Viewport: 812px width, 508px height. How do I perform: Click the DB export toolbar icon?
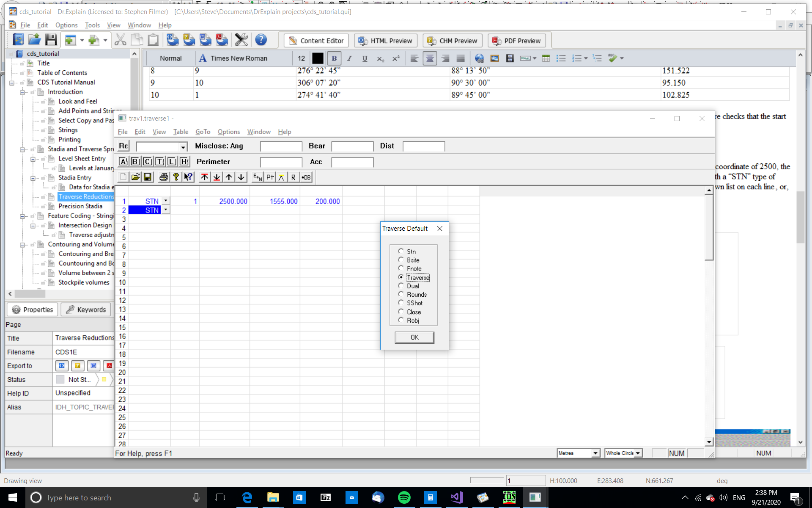pyautogui.click(x=306, y=177)
